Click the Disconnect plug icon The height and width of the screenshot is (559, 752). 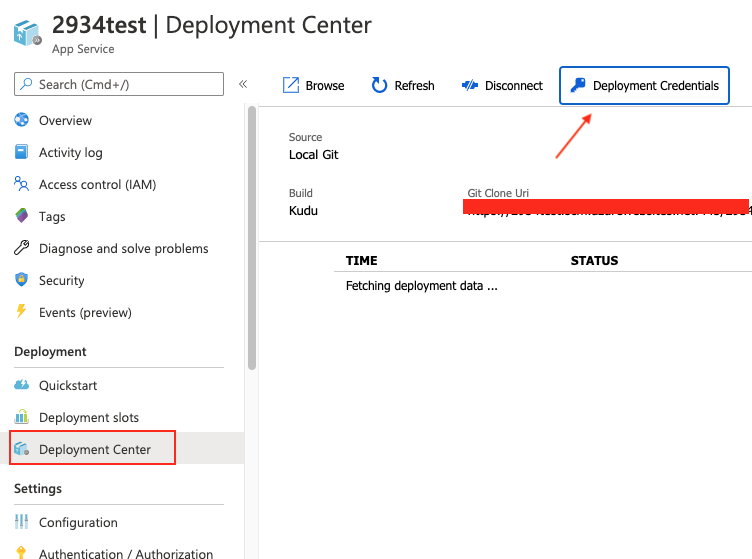[x=470, y=85]
